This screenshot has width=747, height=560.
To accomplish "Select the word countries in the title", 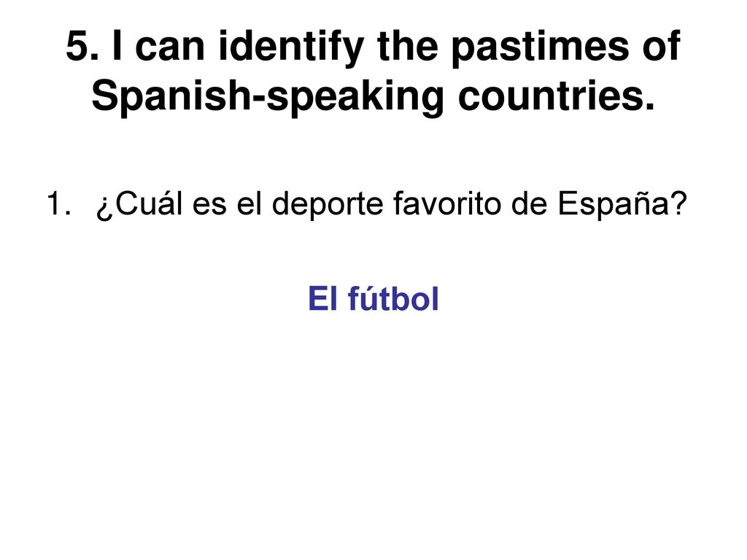I will coord(557,96).
